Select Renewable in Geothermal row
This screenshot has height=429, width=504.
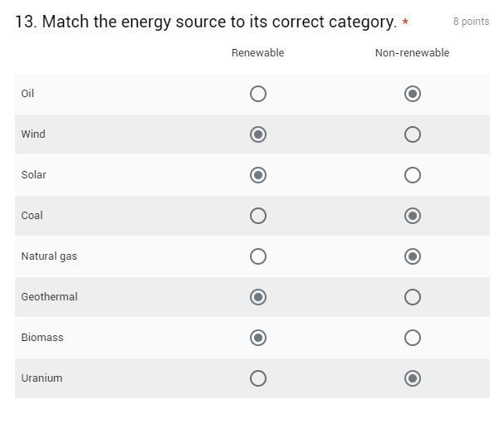tap(258, 297)
